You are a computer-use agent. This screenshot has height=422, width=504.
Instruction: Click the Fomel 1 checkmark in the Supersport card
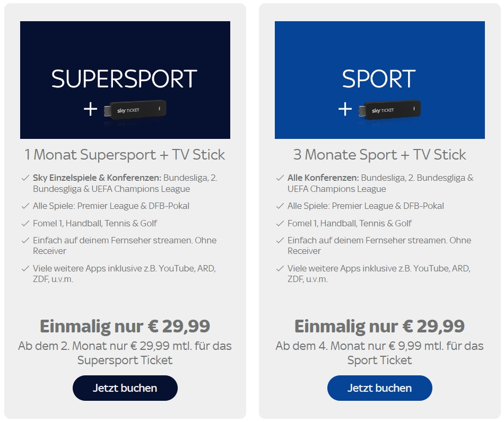(25, 223)
